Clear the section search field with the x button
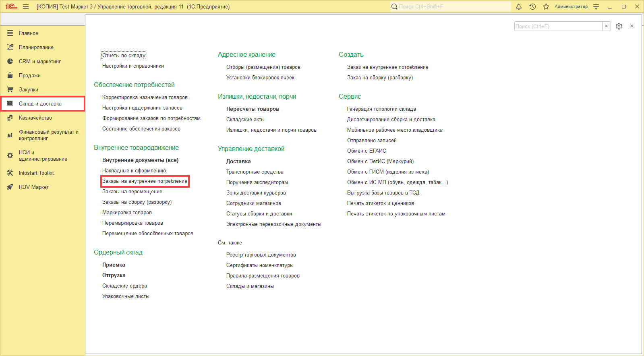 point(606,26)
